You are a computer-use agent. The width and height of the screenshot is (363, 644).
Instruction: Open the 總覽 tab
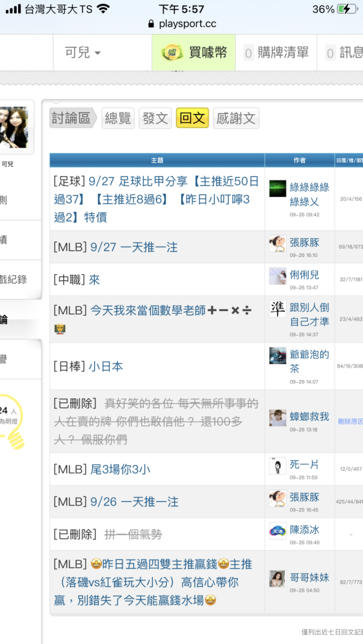tap(118, 118)
